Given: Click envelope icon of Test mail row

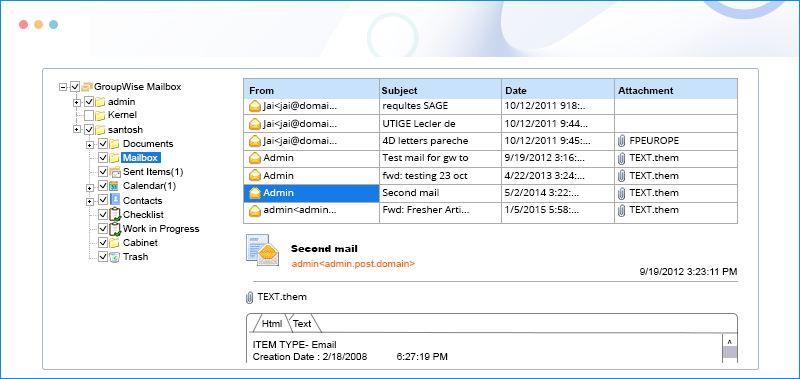Looking at the screenshot, I should (255, 158).
